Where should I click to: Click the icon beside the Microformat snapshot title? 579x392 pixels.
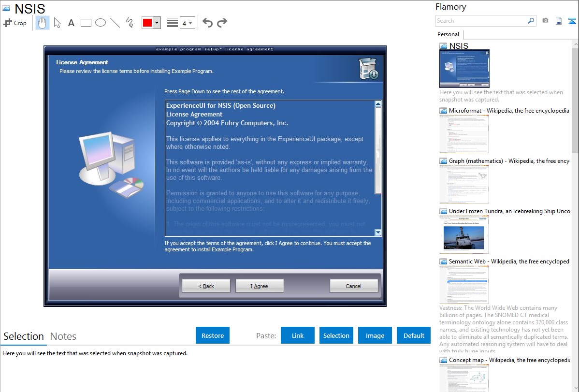click(443, 111)
